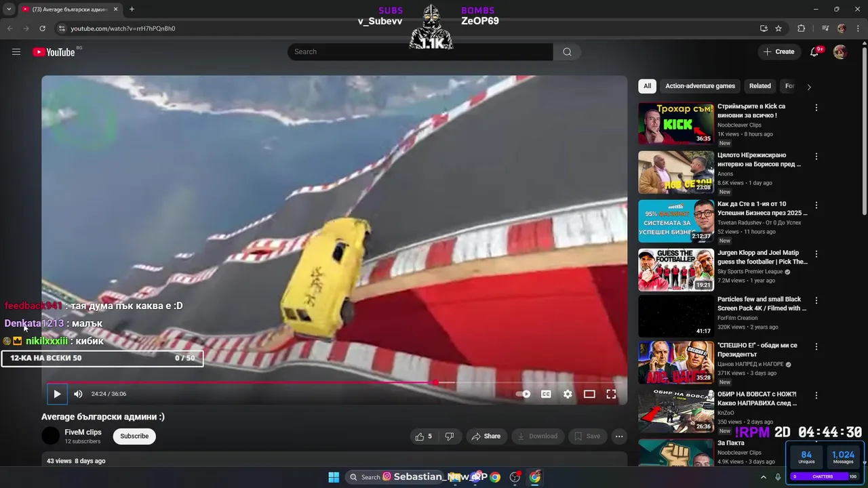Open the Kick streamers video thumbnail

[x=676, y=123]
